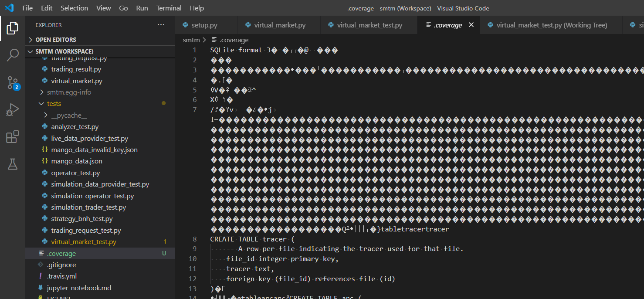Image resolution: width=644 pixels, height=299 pixels.
Task: Open simulation_trader_test.py file
Action: [x=100, y=207]
